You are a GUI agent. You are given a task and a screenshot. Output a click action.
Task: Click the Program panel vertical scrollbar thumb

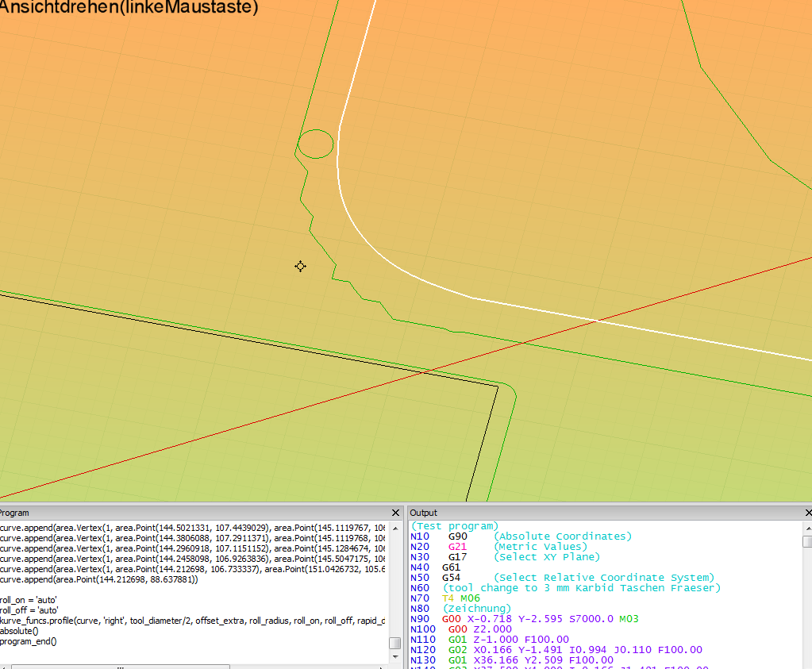[394, 643]
